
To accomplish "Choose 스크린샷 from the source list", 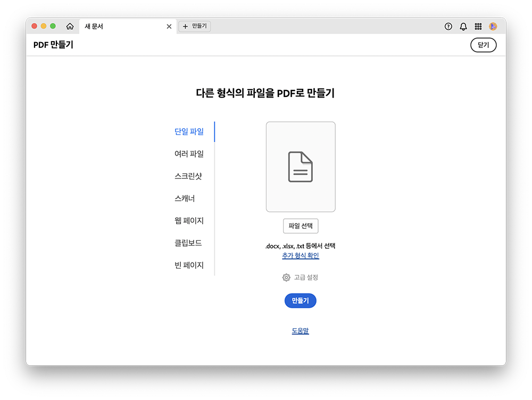I will 187,176.
